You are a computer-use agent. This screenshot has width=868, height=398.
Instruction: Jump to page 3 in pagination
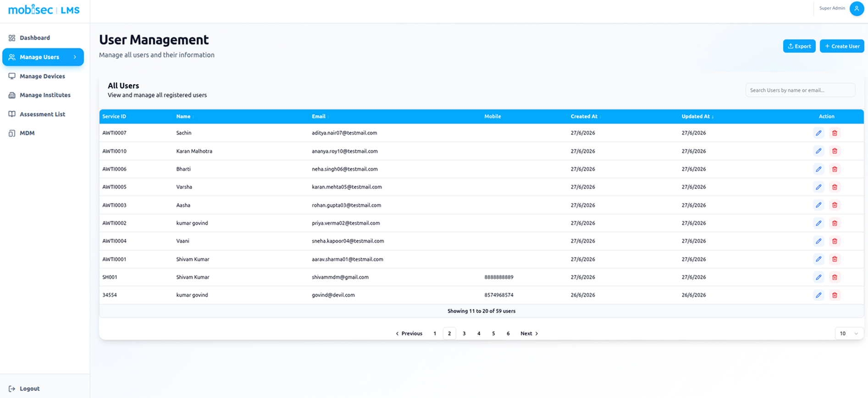[x=464, y=333]
